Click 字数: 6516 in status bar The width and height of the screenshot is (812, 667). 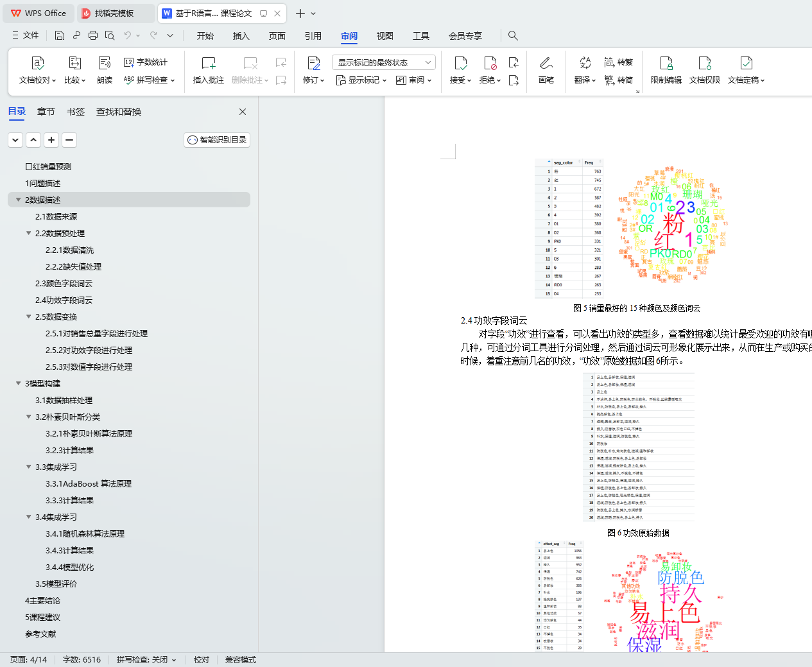pyautogui.click(x=82, y=660)
